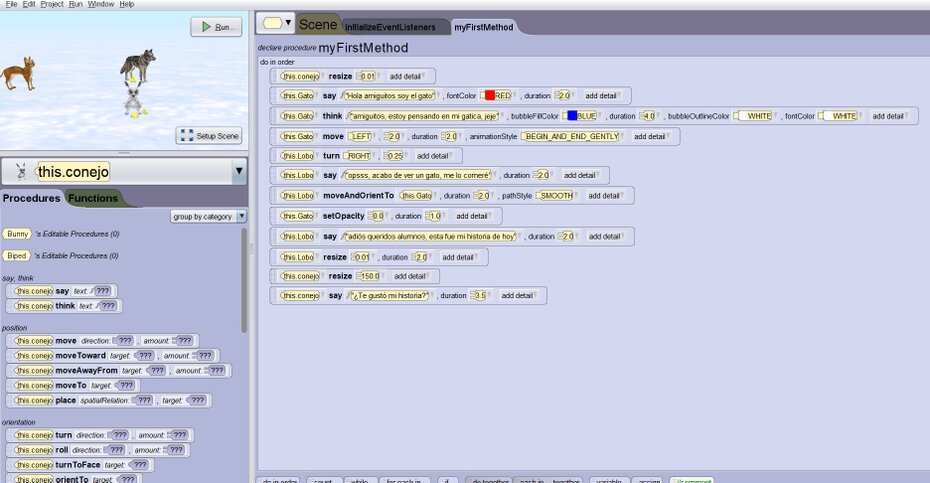This screenshot has width=930, height=483.
Task: Open the Window menu
Action: click(x=100, y=5)
